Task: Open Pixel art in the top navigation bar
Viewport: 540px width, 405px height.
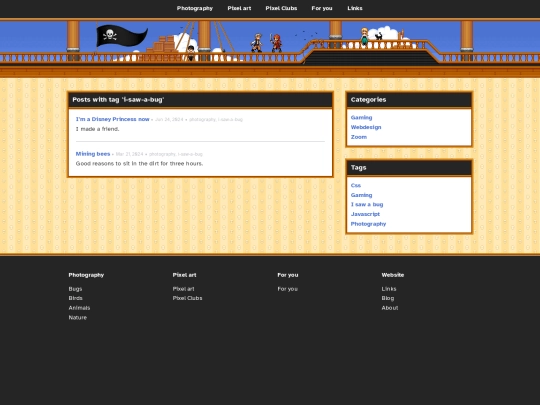Action: click(239, 8)
